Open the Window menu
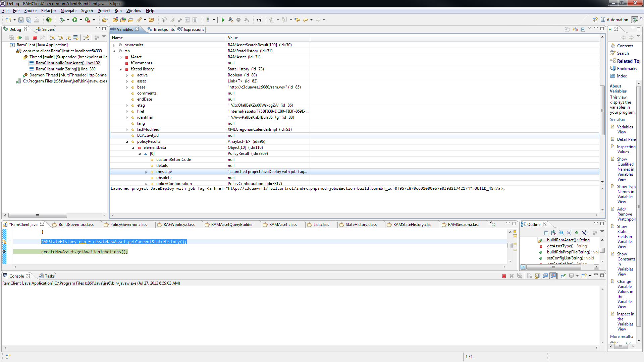The height and width of the screenshot is (362, 644). click(133, 11)
